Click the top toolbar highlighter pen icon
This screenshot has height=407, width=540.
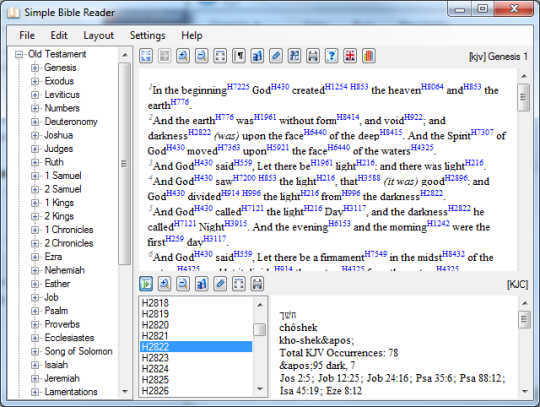coord(276,56)
